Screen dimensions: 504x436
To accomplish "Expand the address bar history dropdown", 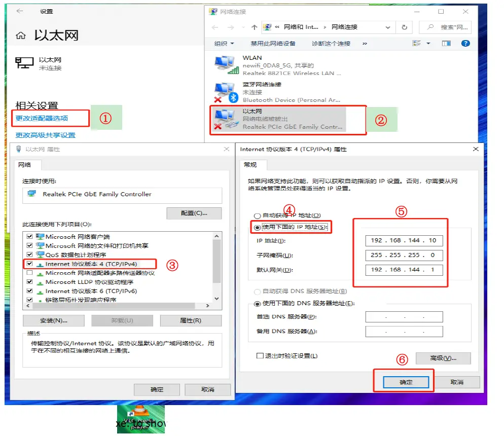I will click(x=388, y=27).
